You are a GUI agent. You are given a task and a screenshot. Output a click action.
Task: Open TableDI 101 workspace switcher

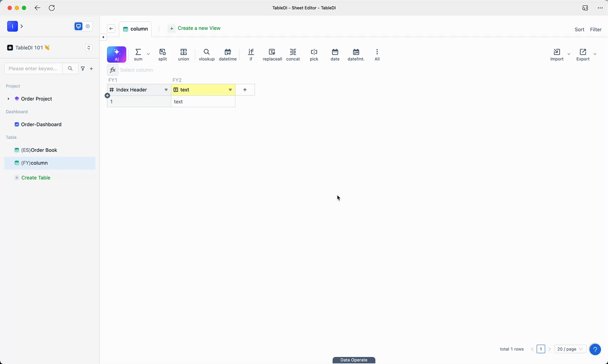(x=89, y=48)
